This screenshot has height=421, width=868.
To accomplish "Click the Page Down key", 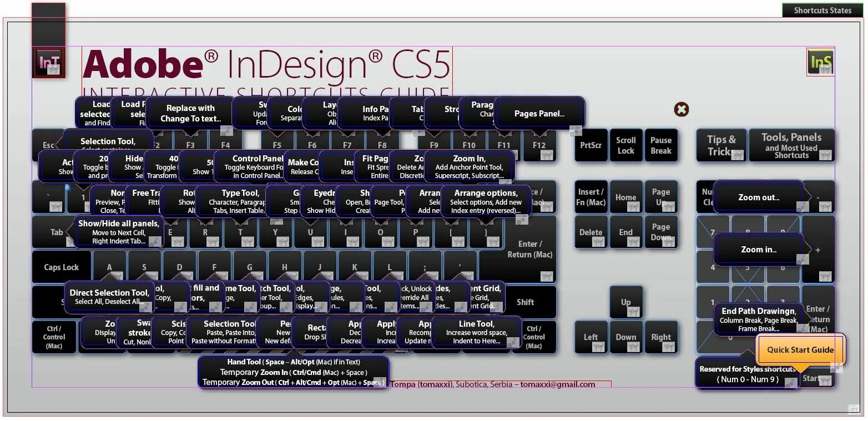I will pos(661,232).
